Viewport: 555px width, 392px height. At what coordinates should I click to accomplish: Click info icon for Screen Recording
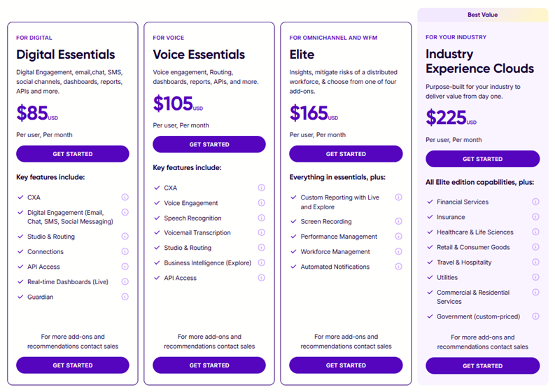point(398,221)
